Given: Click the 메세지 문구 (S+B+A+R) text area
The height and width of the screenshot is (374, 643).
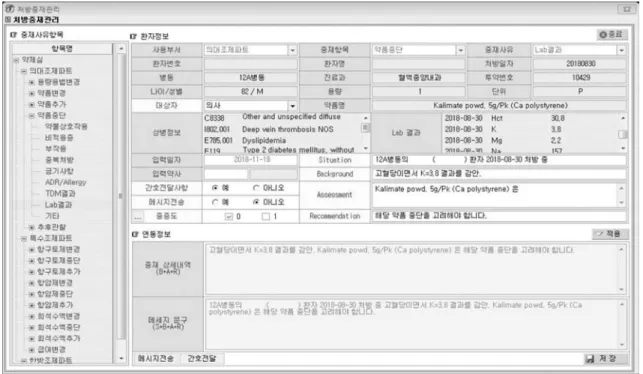Looking at the screenshot, I should pos(411,324).
